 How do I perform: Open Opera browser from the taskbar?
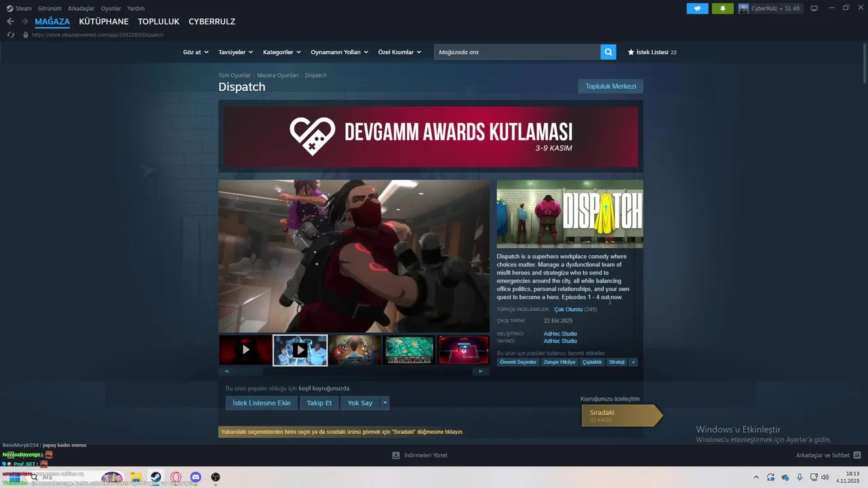176,477
